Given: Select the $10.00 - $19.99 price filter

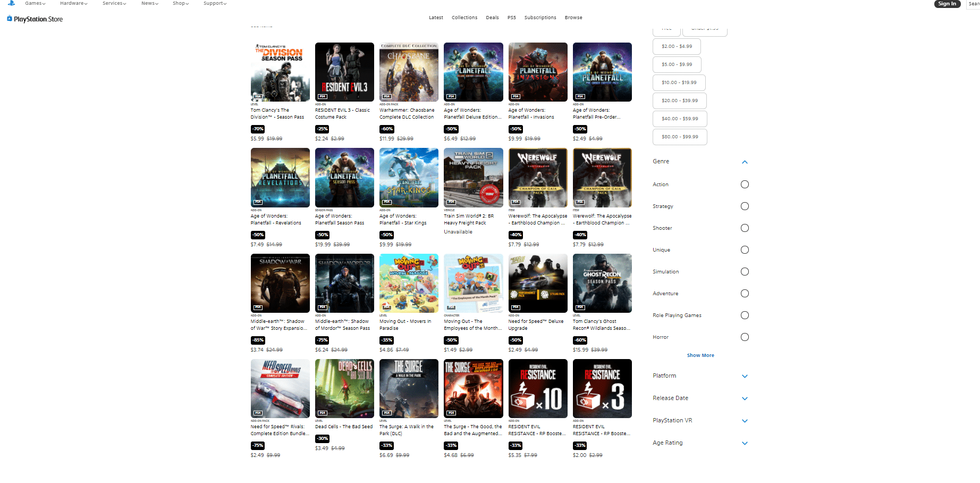Looking at the screenshot, I should [679, 82].
